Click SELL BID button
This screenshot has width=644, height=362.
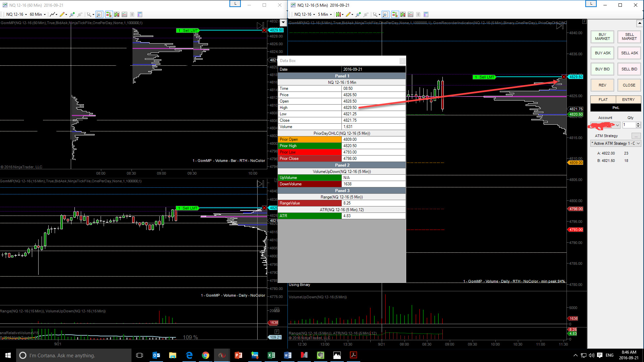(629, 69)
